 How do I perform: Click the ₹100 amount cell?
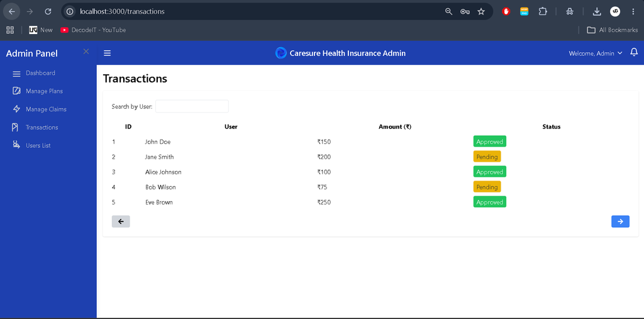tap(324, 172)
